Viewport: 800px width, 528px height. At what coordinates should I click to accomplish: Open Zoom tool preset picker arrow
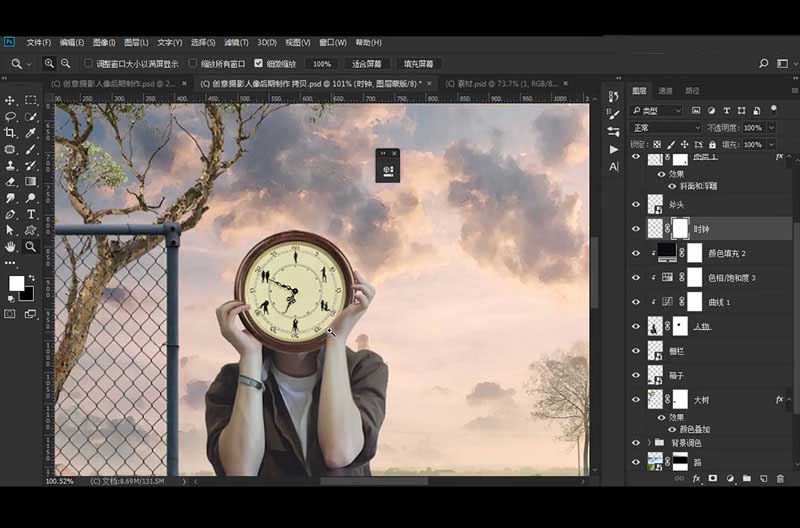[29, 64]
